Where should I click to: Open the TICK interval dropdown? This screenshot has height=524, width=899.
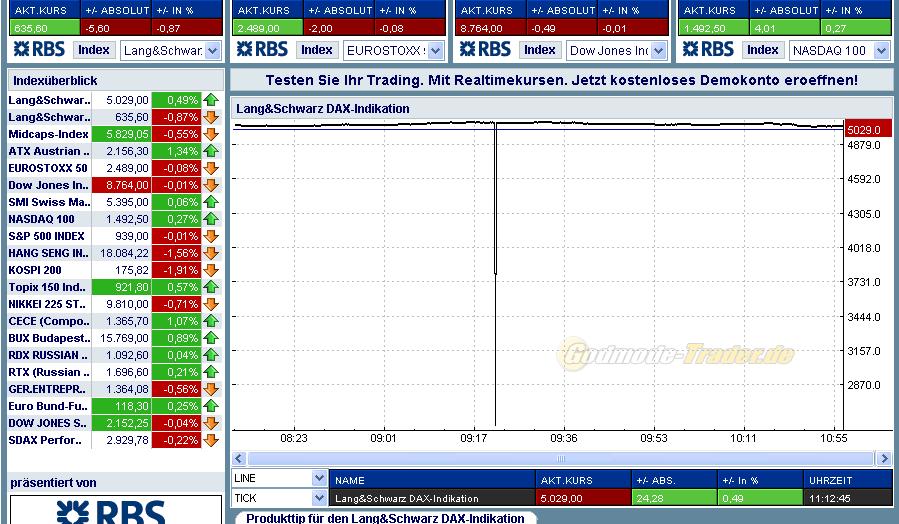pyautogui.click(x=319, y=498)
